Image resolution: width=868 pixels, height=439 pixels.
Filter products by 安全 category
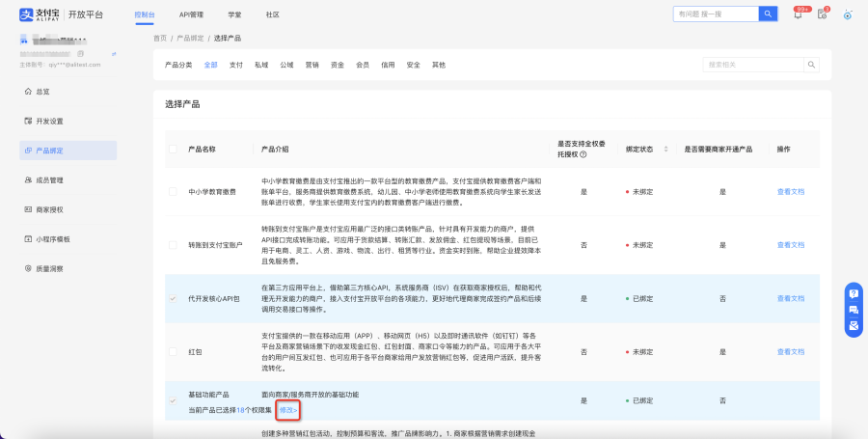(x=414, y=65)
